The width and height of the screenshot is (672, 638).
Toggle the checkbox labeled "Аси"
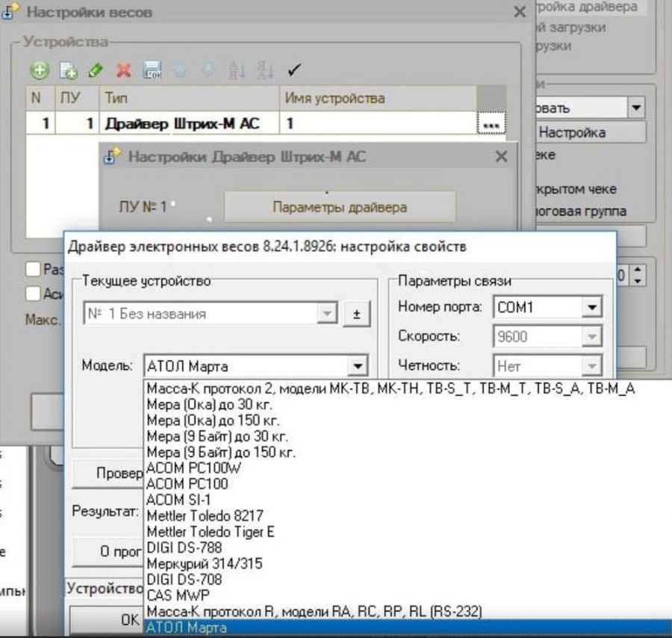[33, 294]
